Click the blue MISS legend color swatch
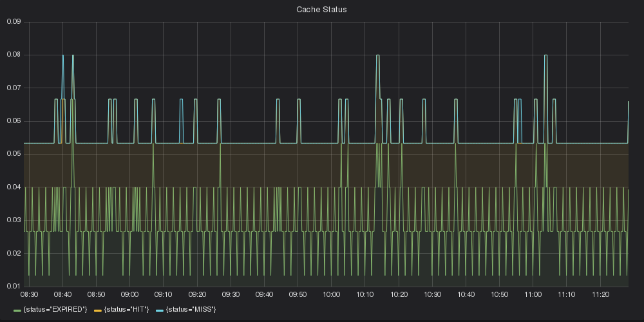644x322 pixels. point(159,310)
